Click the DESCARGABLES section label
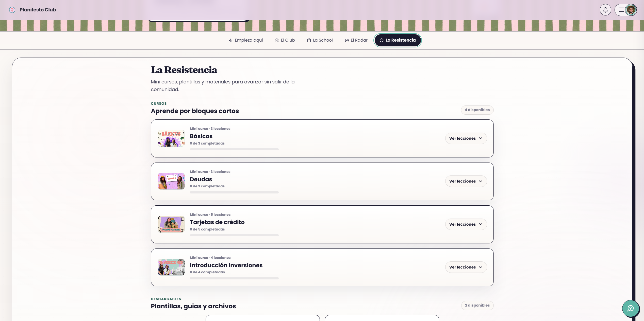The image size is (644, 321). pos(166,299)
